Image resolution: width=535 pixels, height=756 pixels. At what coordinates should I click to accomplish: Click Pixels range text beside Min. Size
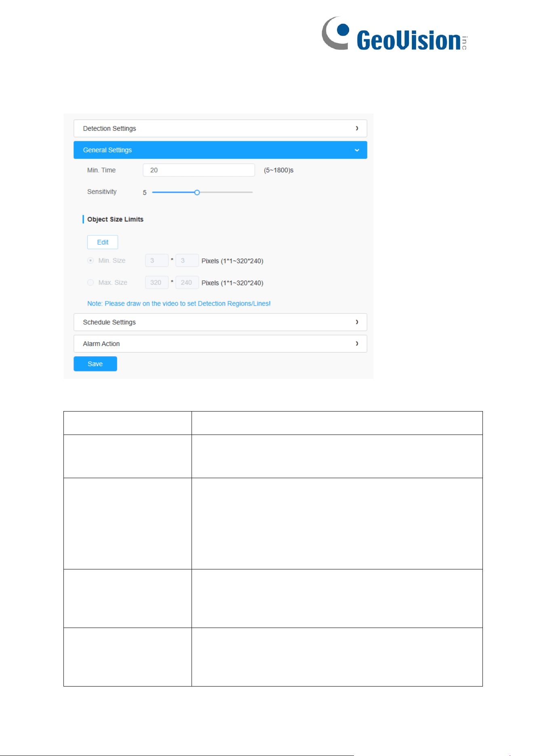[232, 261]
